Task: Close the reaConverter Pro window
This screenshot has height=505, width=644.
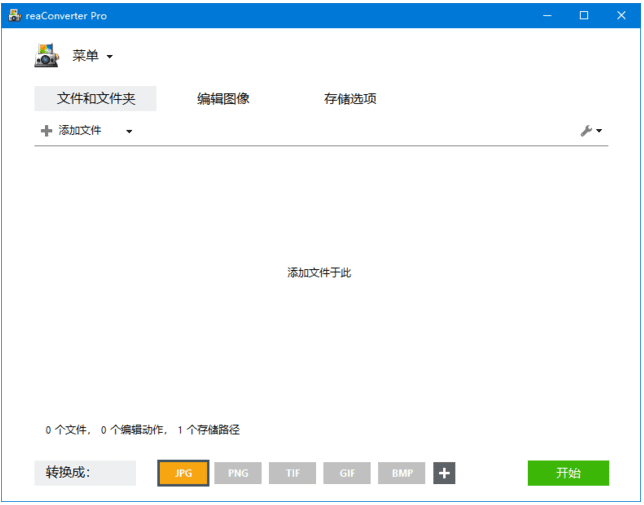Action: point(621,16)
